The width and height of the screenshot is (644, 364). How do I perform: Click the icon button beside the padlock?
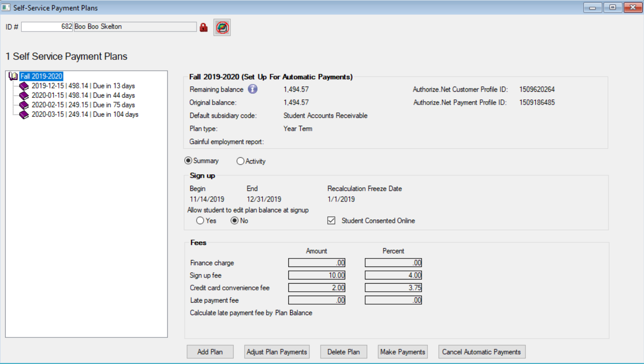(222, 28)
